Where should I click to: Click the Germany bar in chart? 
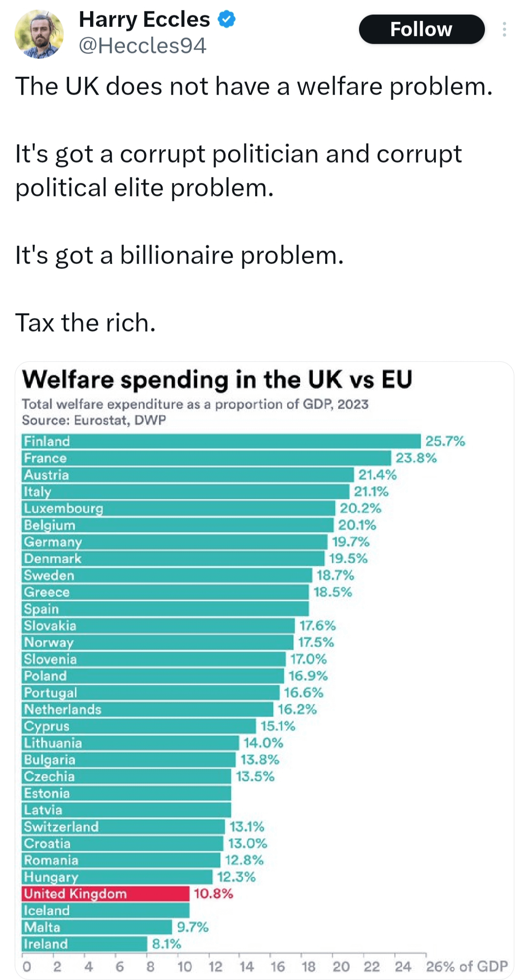coord(175,542)
